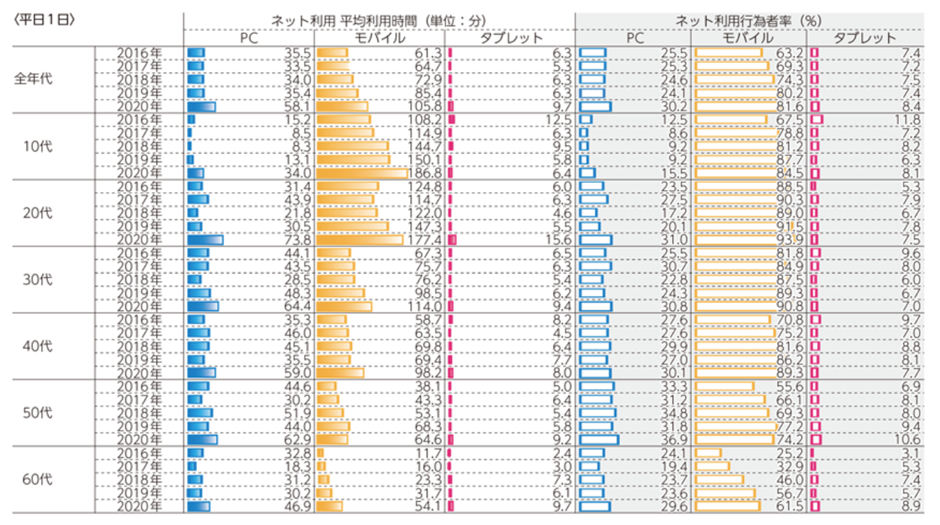Click the PC column under 行為者率
940x525 pixels.
tap(635, 38)
